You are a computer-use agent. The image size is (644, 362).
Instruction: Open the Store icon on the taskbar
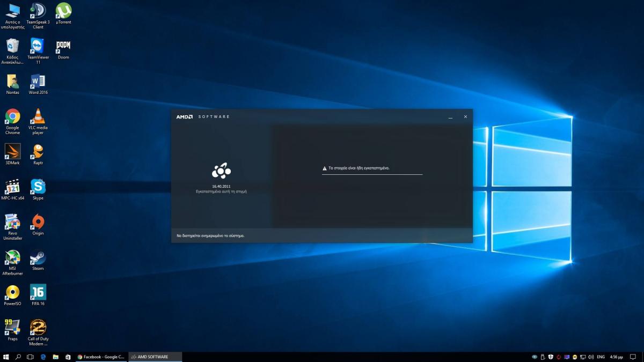click(68, 357)
